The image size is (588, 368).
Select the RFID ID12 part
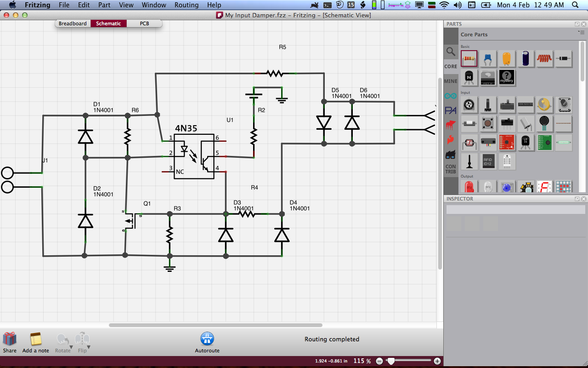tap(487, 161)
